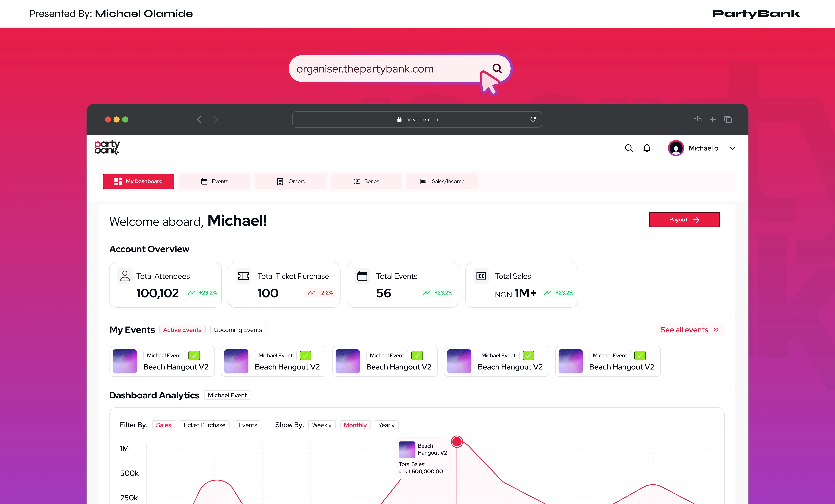This screenshot has height=504, width=835.
Task: Filter analytics by Events
Action: tap(248, 425)
